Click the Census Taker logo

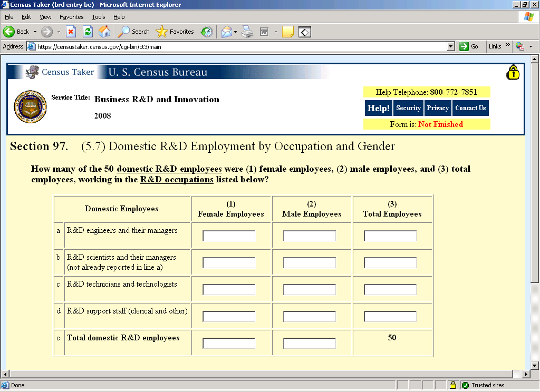[x=60, y=72]
